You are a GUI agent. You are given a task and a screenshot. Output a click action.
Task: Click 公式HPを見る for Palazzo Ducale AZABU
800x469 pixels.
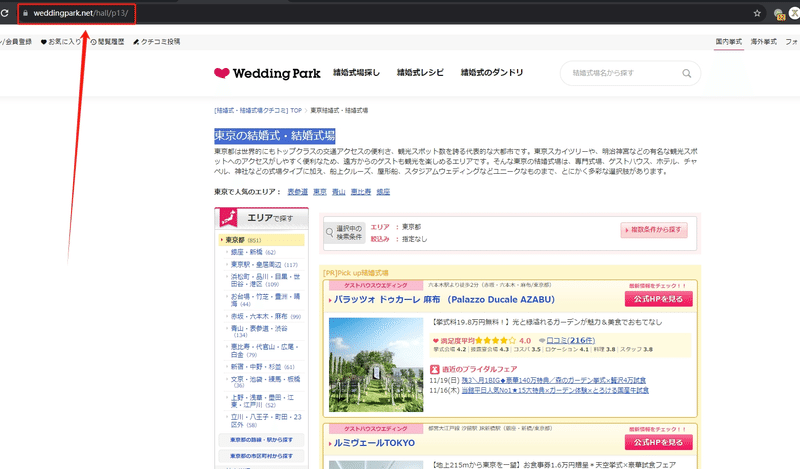[x=659, y=299]
